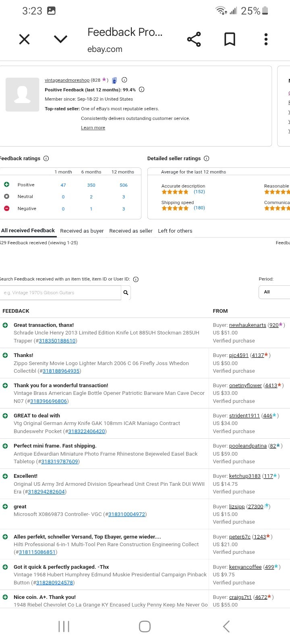Open item link #318322406420
This screenshot has height=644, width=290.
point(87,431)
